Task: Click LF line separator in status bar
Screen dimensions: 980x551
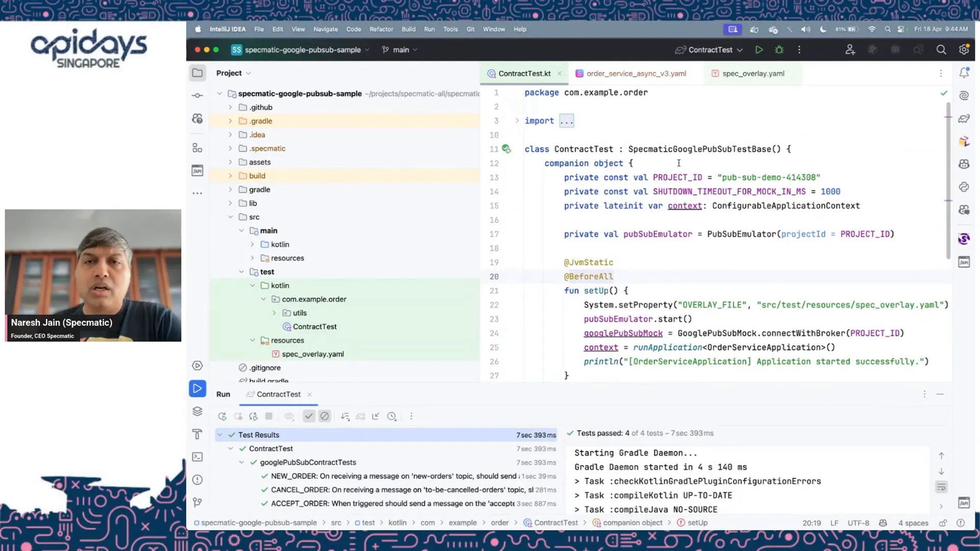Action: (835, 523)
